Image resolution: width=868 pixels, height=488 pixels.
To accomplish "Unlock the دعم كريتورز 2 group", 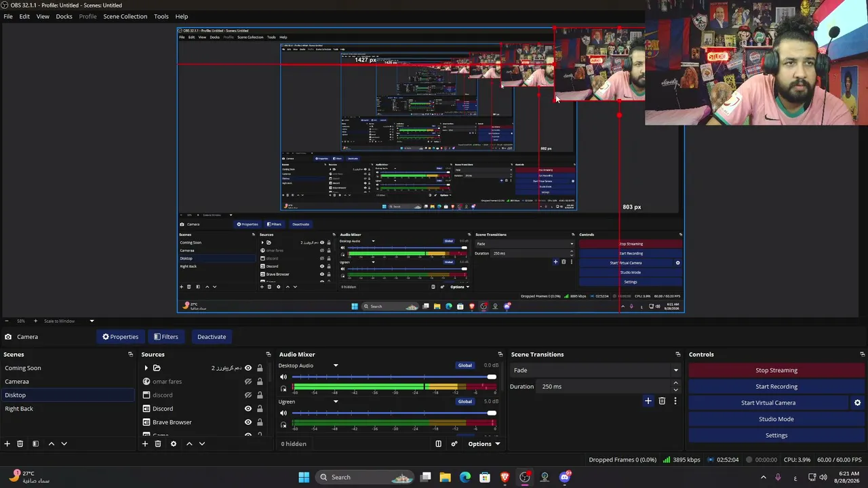I will pyautogui.click(x=260, y=368).
